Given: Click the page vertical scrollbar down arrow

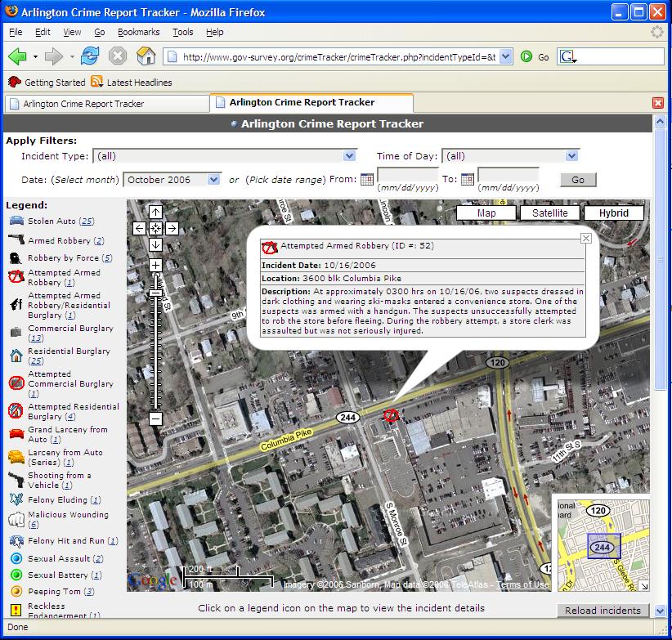Looking at the screenshot, I should tap(660, 611).
